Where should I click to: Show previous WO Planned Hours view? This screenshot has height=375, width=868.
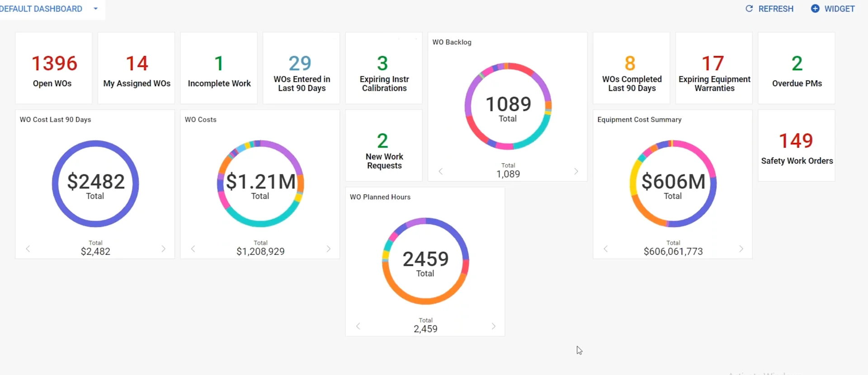point(358,326)
